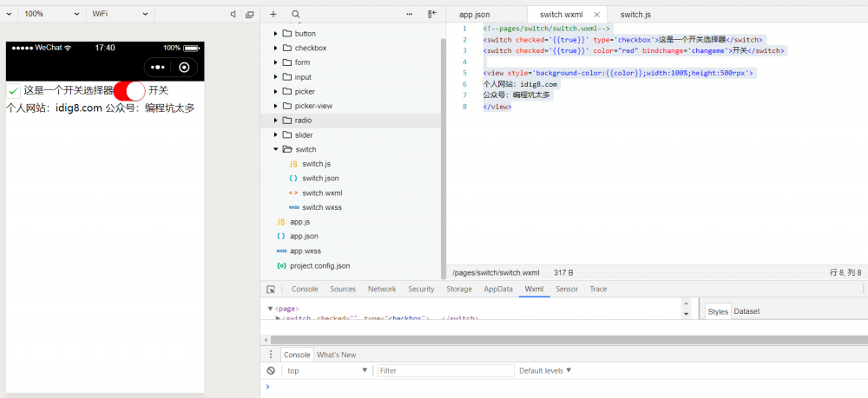Click the mini program capsule menu dots
This screenshot has width=868, height=398.
point(157,68)
